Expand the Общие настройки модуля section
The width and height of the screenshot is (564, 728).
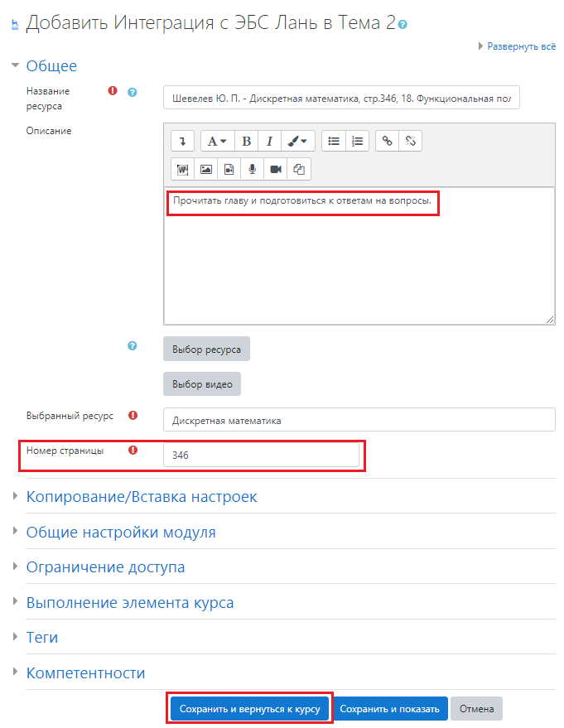121,533
